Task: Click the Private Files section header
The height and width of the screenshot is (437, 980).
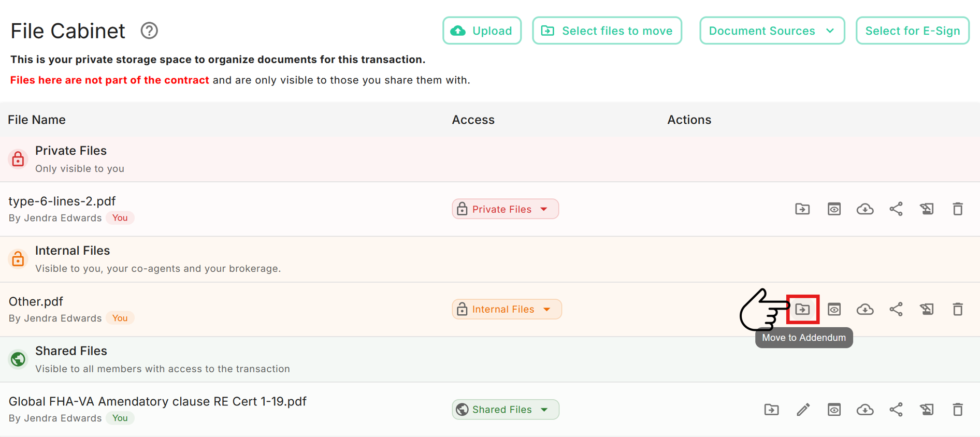Action: (490, 159)
